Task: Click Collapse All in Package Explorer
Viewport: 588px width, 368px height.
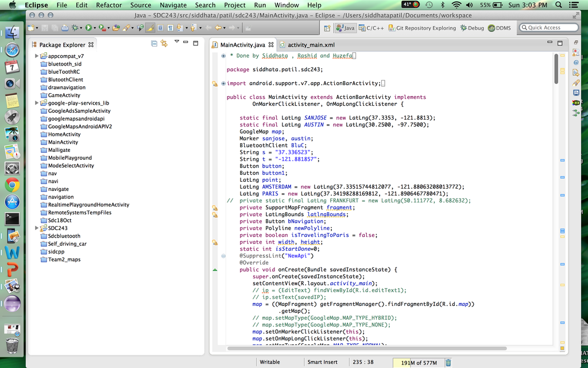Action: click(154, 44)
